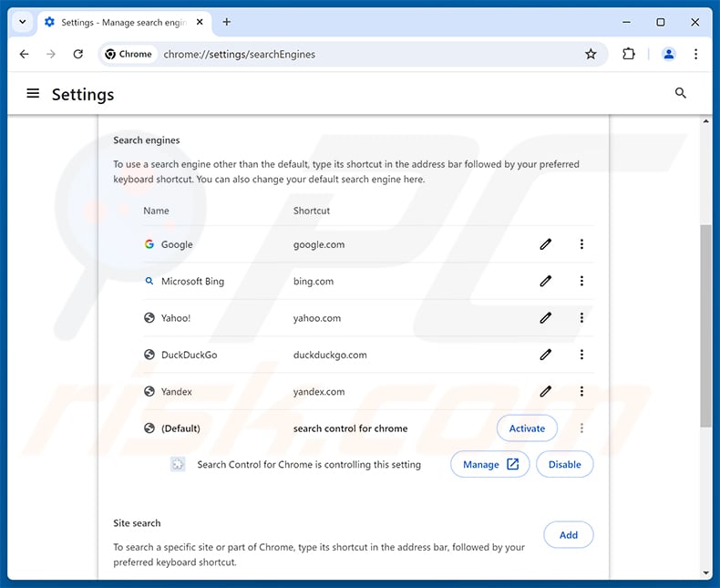720x588 pixels.
Task: Reload the current page
Action: pyautogui.click(x=78, y=54)
